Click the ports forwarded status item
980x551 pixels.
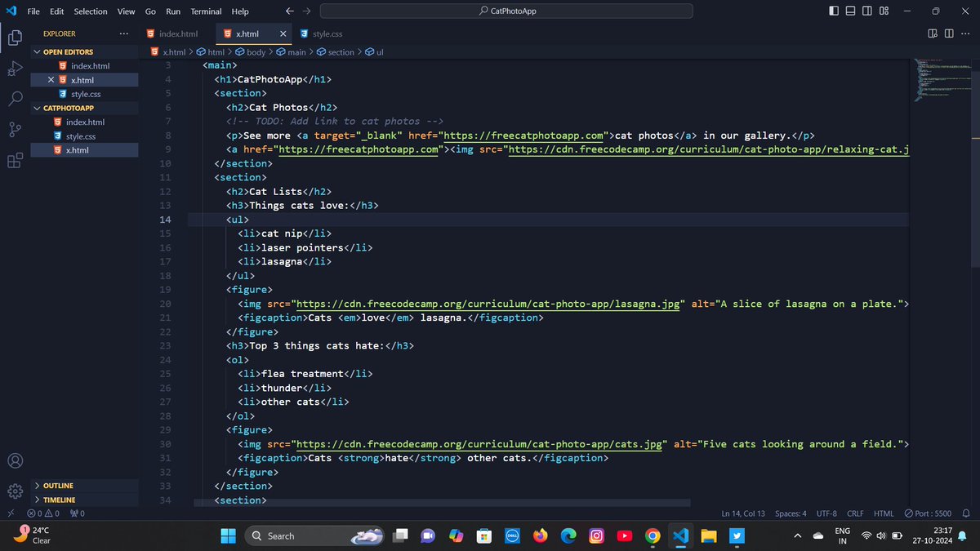[78, 513]
